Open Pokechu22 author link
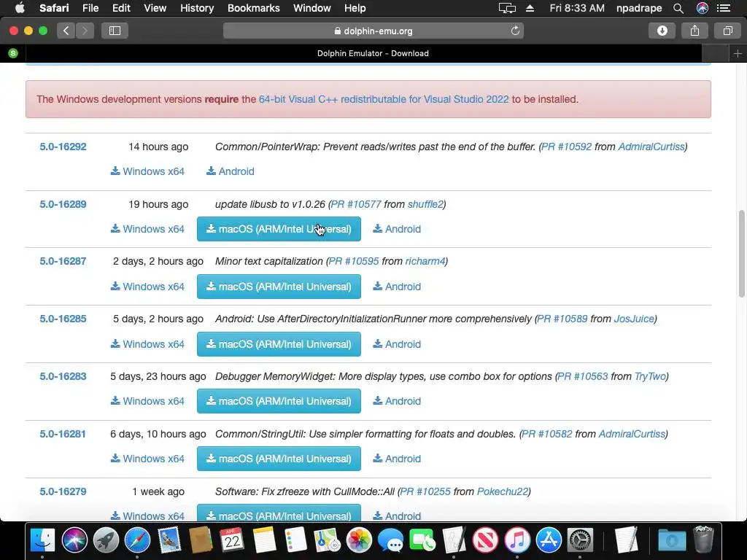Image resolution: width=747 pixels, height=560 pixels. point(503,491)
